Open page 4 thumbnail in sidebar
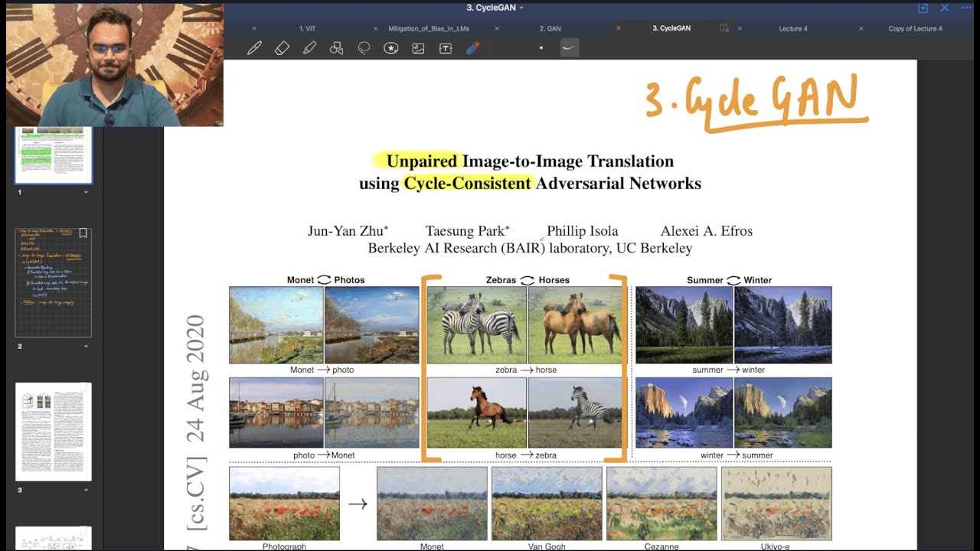 [54, 538]
